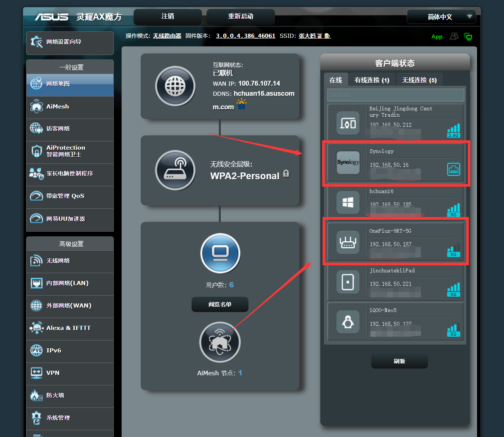Viewport: 504px width, 437px height.
Task: Click the Apple device icon for jinchuatekiiPad
Action: (348, 282)
